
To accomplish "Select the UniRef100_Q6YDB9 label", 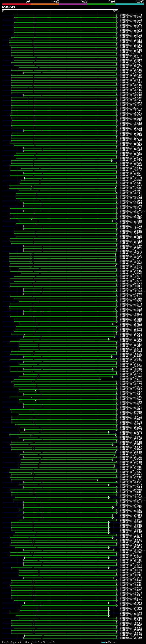I will 131,85.
